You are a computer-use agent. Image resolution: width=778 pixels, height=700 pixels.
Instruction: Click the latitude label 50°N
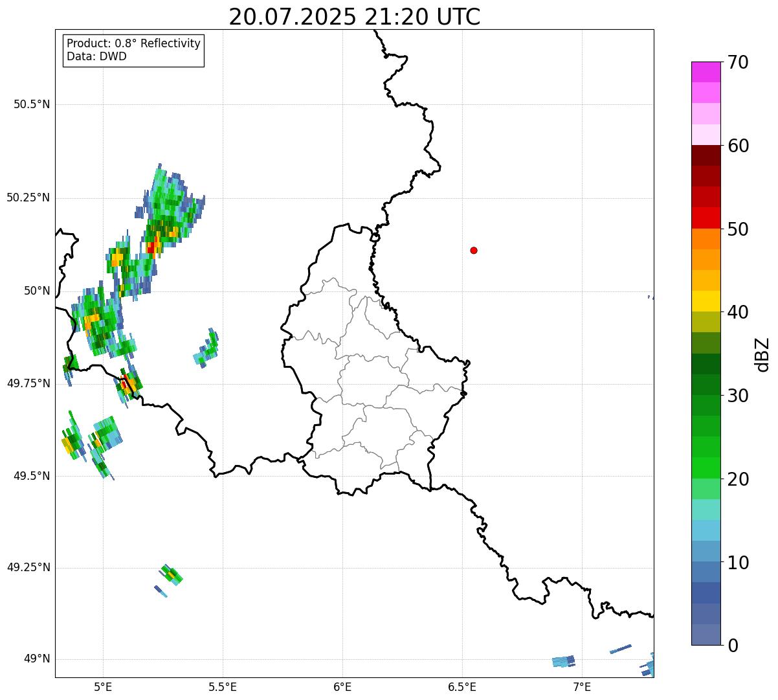click(x=37, y=291)
